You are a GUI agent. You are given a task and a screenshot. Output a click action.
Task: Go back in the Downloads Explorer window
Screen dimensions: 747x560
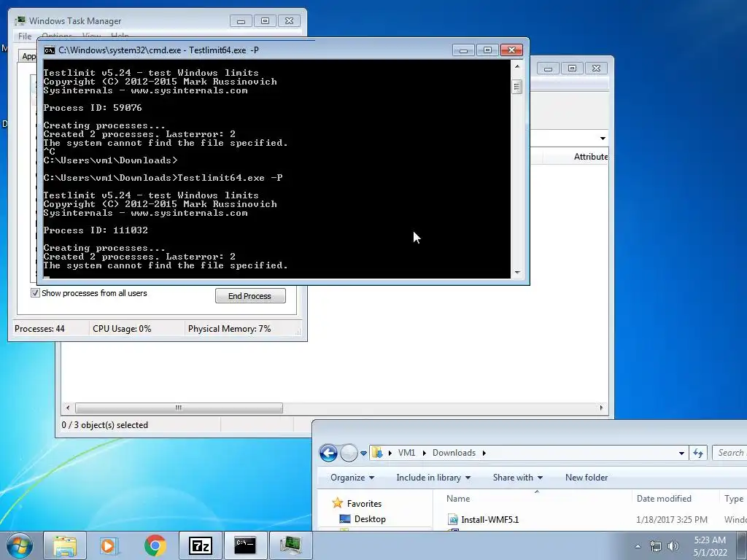tap(328, 453)
